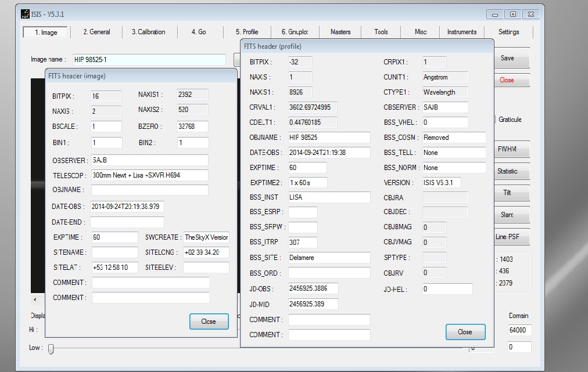Click the empty BSS_ORD field

tap(329, 273)
